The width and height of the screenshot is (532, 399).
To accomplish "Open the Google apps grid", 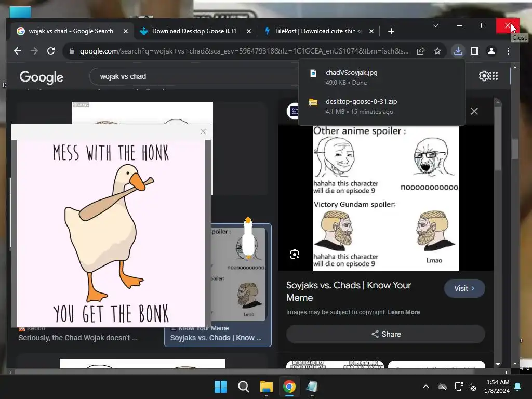I will [494, 76].
